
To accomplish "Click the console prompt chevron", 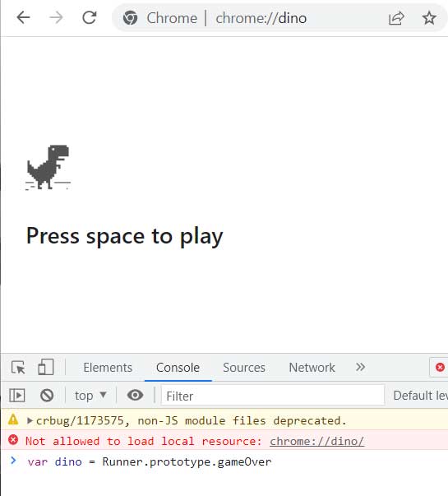I will [x=13, y=461].
